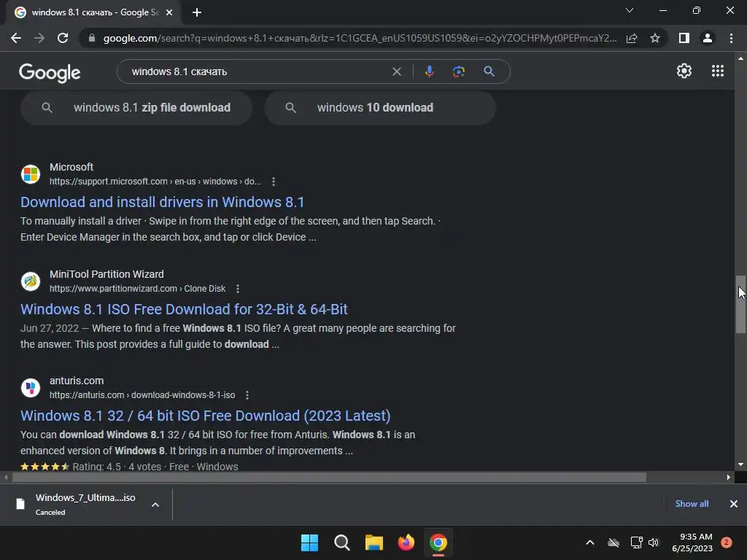Click the browser forward arrow
747x560 pixels.
point(39,38)
